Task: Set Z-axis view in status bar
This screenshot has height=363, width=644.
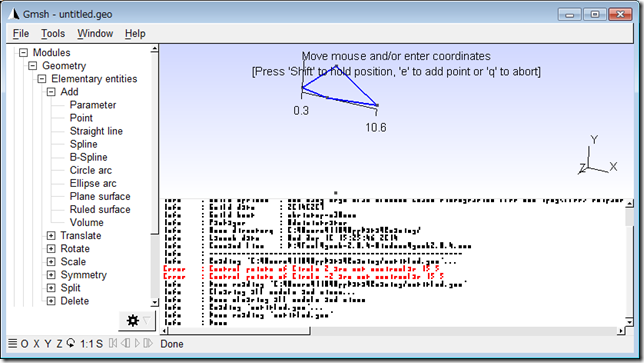Action: pos(59,344)
